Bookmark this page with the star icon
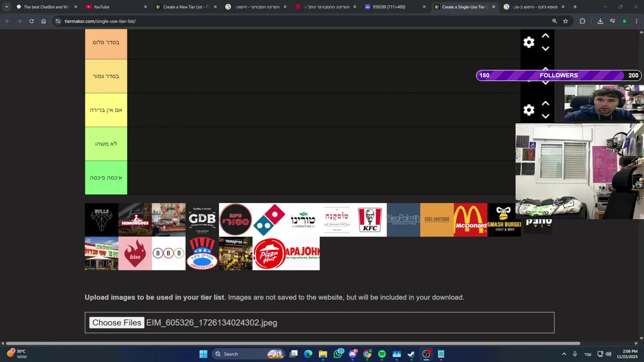 pyautogui.click(x=566, y=21)
